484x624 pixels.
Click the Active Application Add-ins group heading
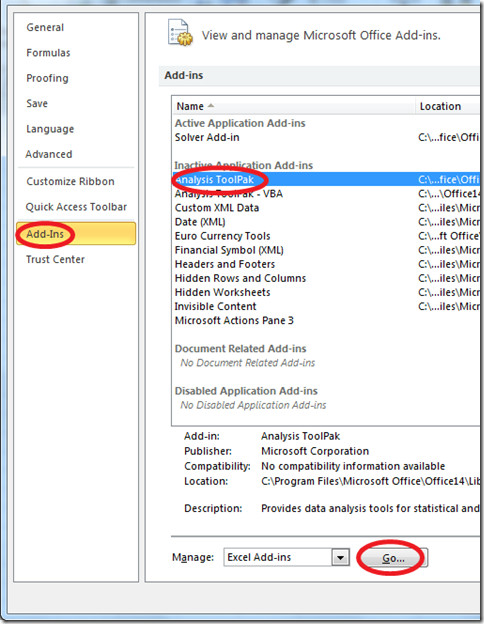click(x=240, y=123)
